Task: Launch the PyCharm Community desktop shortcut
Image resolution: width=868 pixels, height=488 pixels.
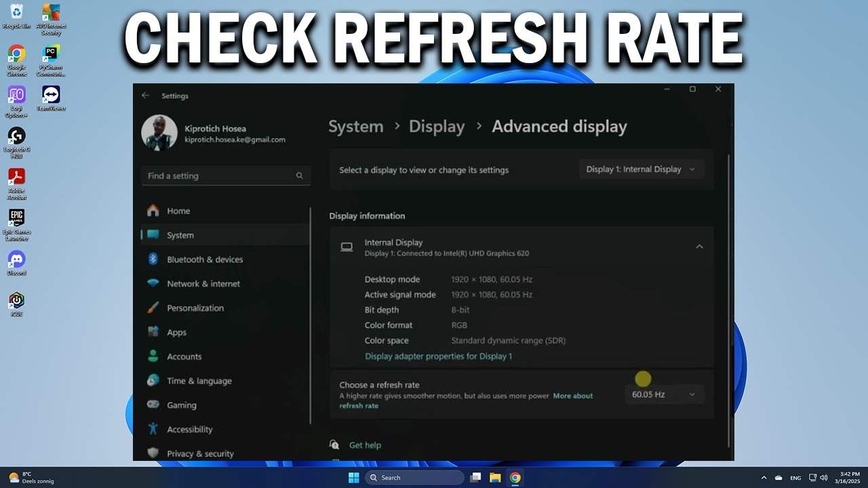Action: pos(51,60)
